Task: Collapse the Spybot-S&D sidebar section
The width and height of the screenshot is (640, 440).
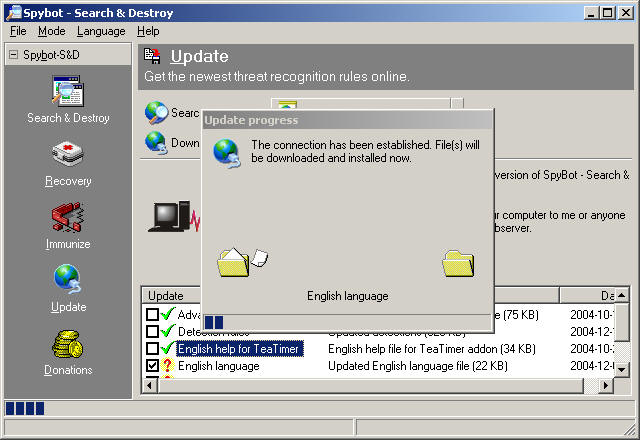Action: click(14, 55)
